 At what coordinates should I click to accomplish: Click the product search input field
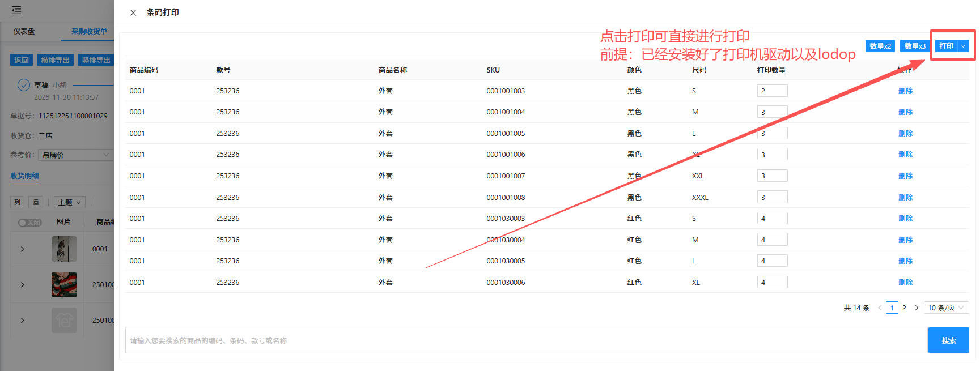pos(525,340)
